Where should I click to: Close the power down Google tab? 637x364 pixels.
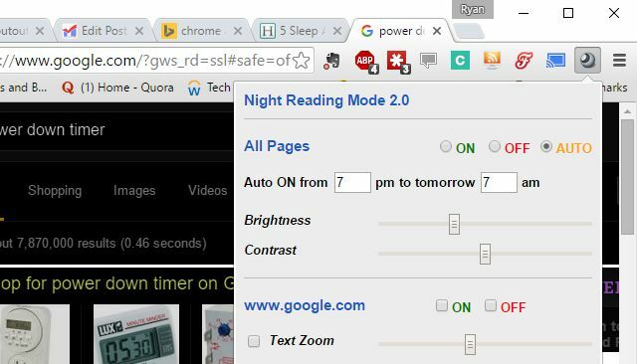pyautogui.click(x=437, y=31)
